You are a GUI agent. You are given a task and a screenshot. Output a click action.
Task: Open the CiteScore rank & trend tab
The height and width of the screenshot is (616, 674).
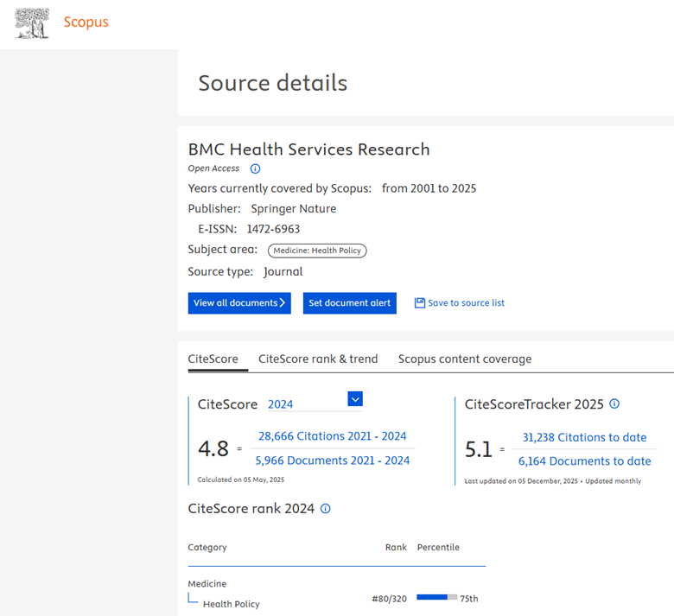pyautogui.click(x=318, y=359)
